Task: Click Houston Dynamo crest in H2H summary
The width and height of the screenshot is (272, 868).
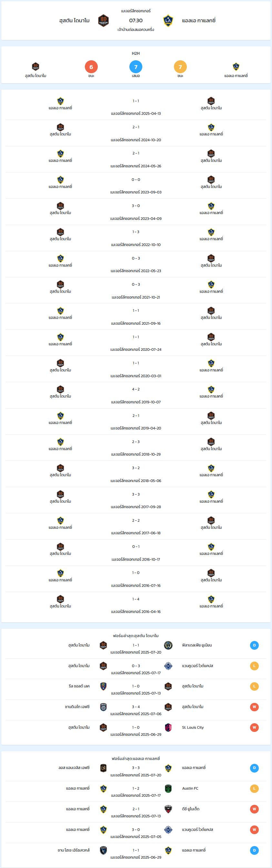Action: [35, 67]
